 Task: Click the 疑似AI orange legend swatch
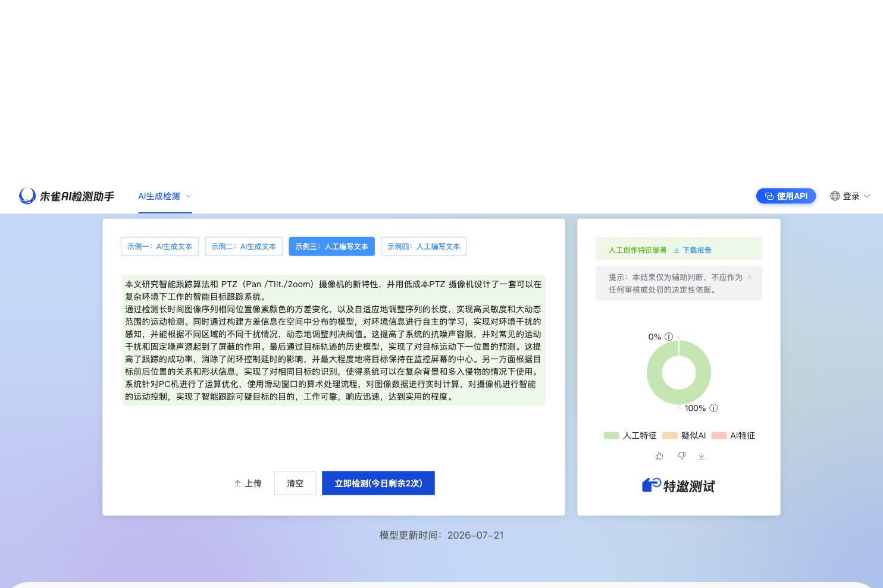[x=670, y=436]
